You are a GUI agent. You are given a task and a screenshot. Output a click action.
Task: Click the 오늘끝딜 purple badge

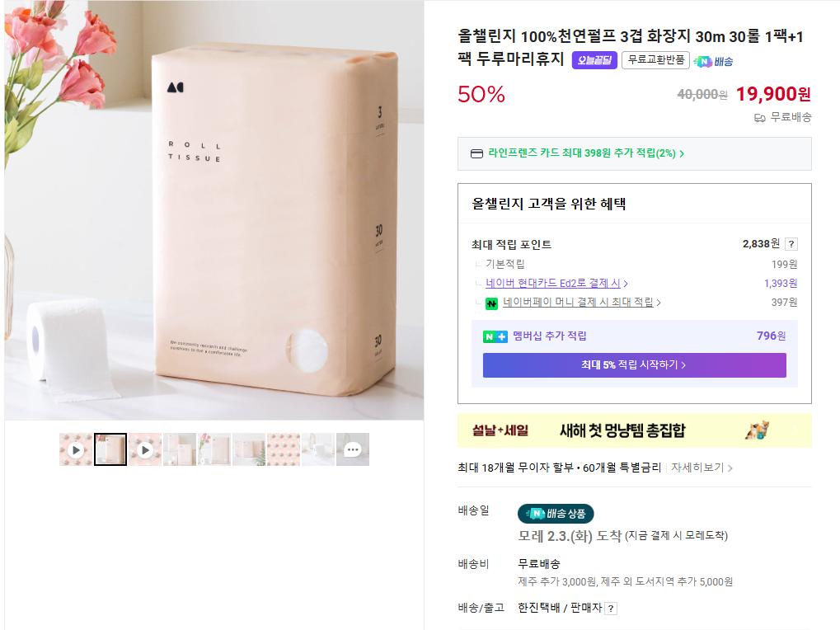(x=594, y=60)
